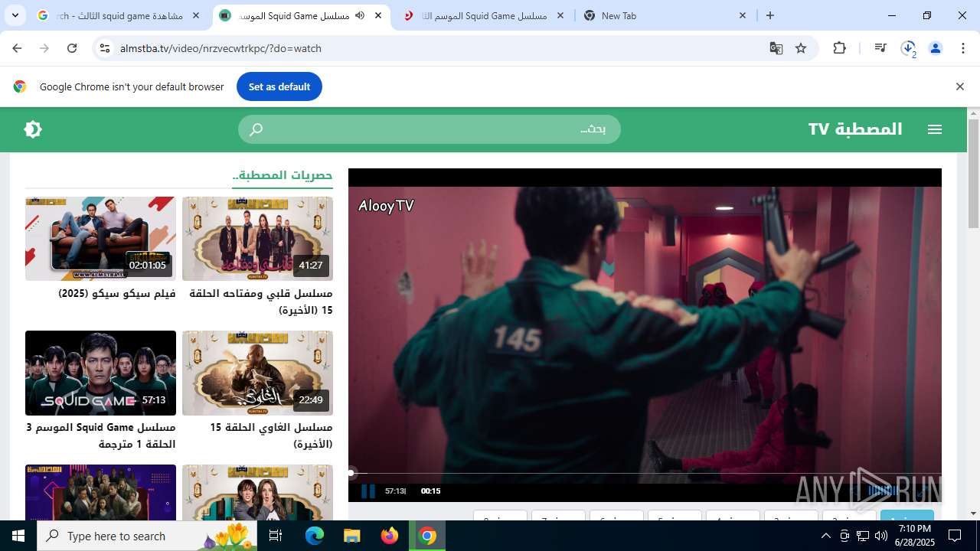Open the network icon in system tray

coord(862,536)
